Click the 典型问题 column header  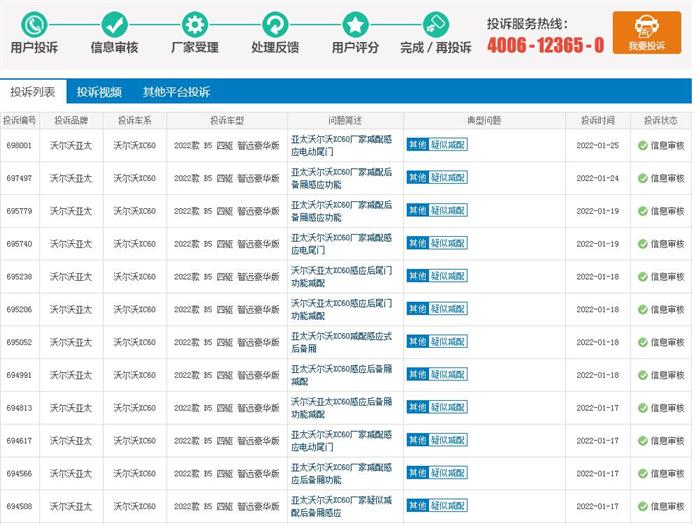pos(484,121)
